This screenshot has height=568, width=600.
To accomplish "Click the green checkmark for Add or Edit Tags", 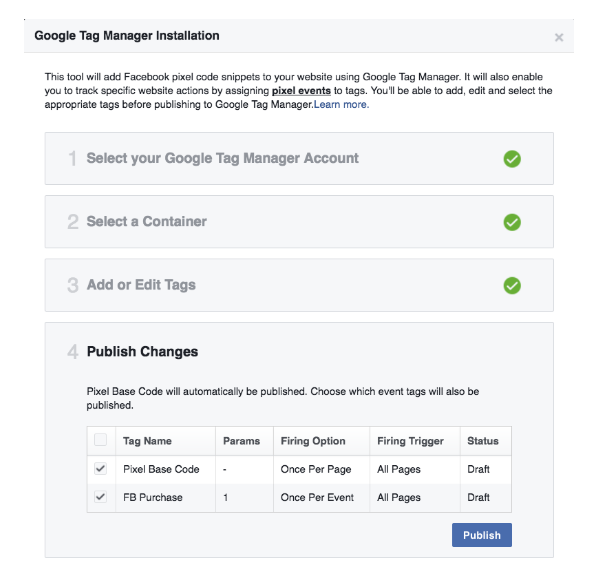I will point(512,286).
